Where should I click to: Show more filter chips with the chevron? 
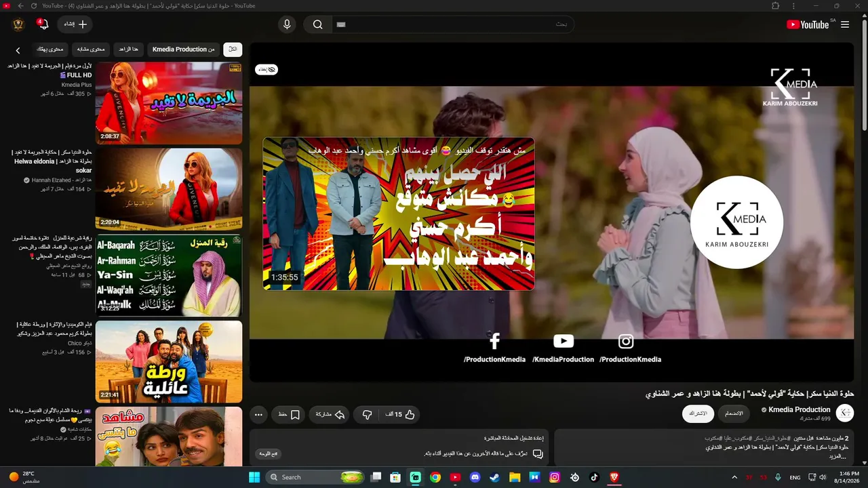tap(18, 50)
